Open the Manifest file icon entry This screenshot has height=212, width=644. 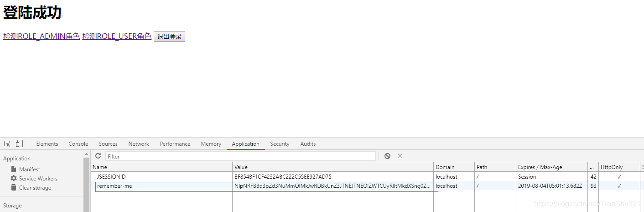coord(14,169)
